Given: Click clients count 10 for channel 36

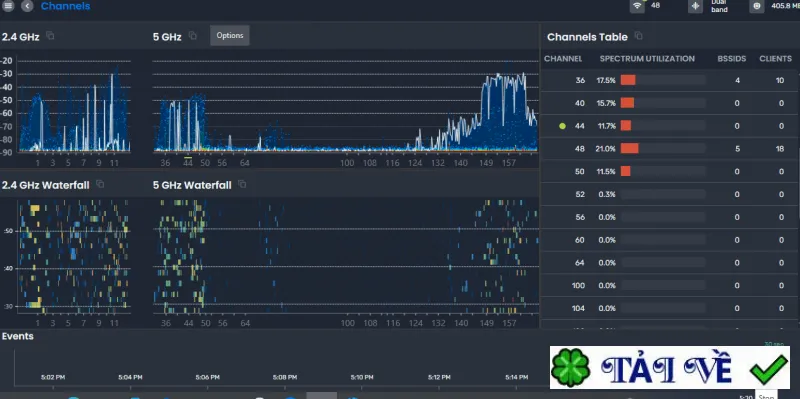Looking at the screenshot, I should (780, 80).
